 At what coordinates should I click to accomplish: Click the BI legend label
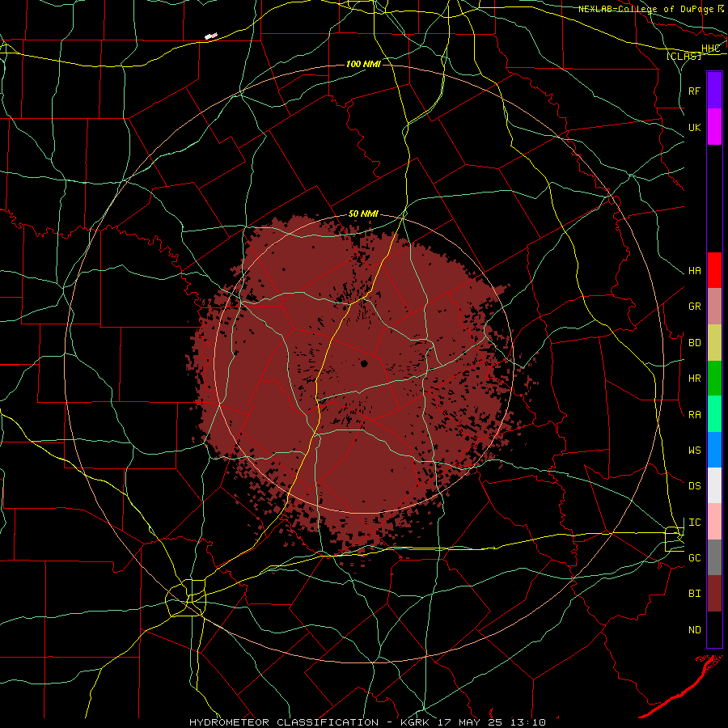[x=694, y=594]
